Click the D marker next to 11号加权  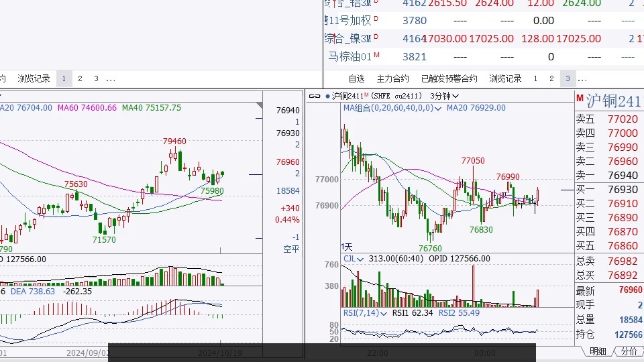click(376, 19)
